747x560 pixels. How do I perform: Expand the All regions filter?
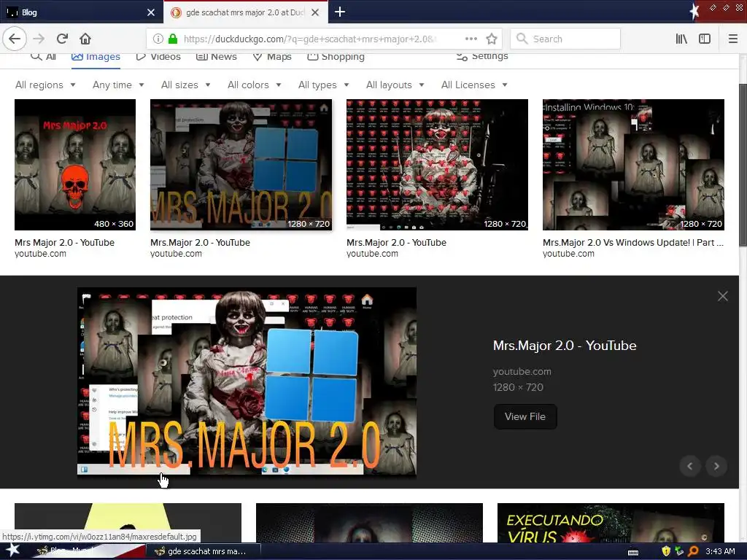tap(45, 85)
